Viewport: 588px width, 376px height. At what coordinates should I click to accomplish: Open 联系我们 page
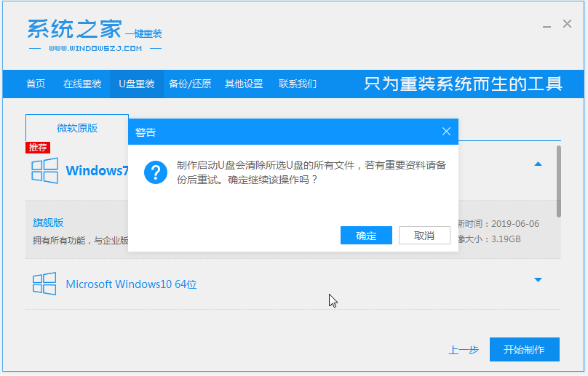[x=298, y=84]
